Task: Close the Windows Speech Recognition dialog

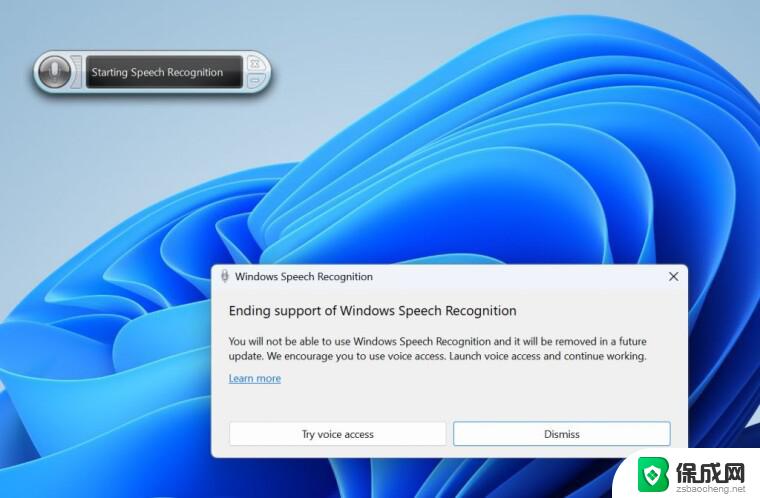Action: [673, 276]
